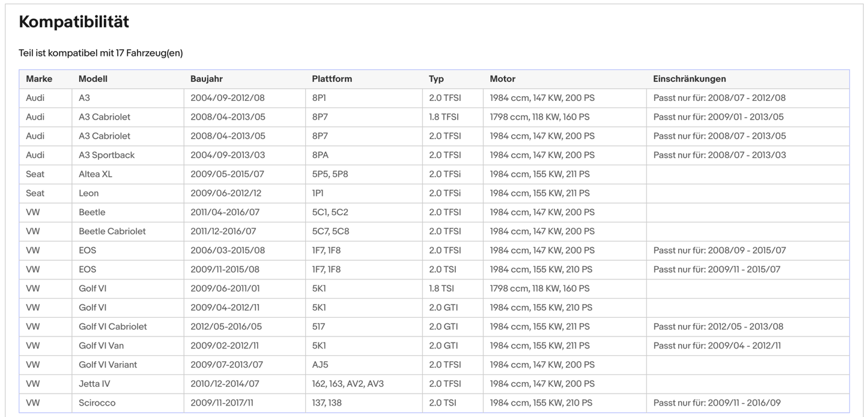This screenshot has height=417, width=868.
Task: Select the Altea XL model cell
Action: 95,174
